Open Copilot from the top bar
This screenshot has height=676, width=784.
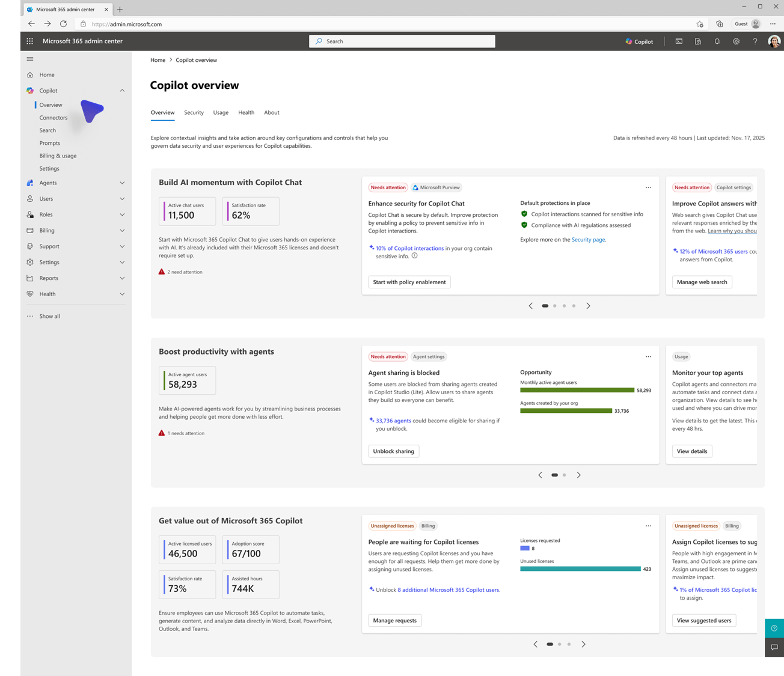pyautogui.click(x=639, y=41)
